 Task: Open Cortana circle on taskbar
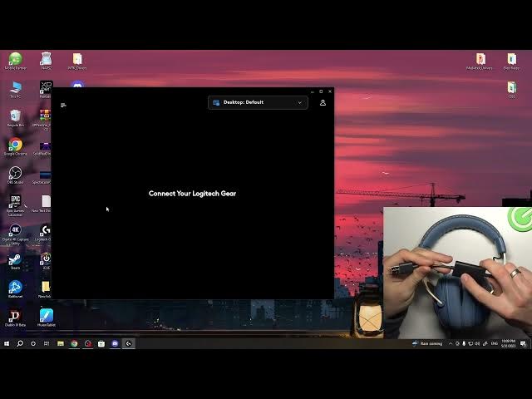(x=33, y=343)
